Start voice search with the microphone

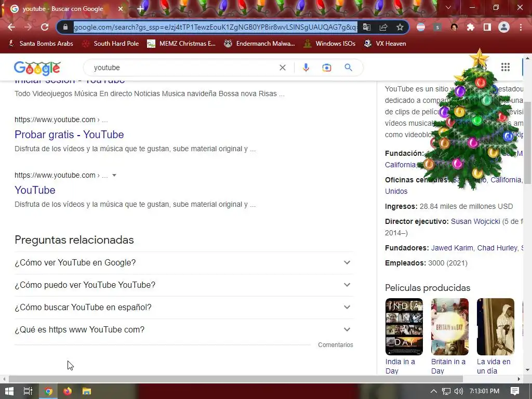305,68
